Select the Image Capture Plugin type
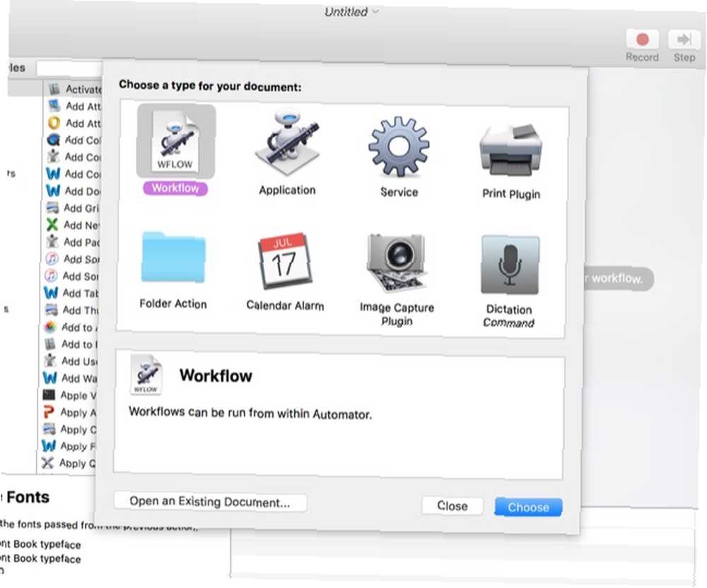Viewport: 707px width, 588px height. (397, 279)
